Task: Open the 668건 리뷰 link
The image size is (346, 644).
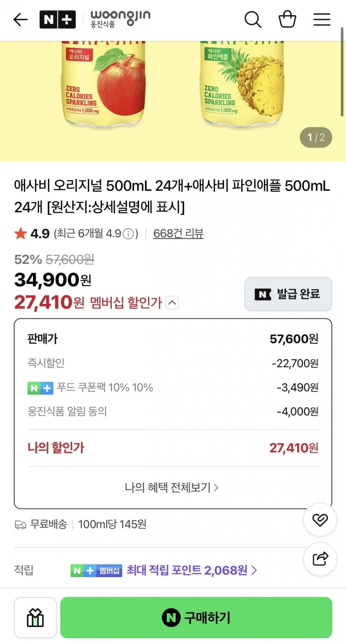Action: [178, 233]
